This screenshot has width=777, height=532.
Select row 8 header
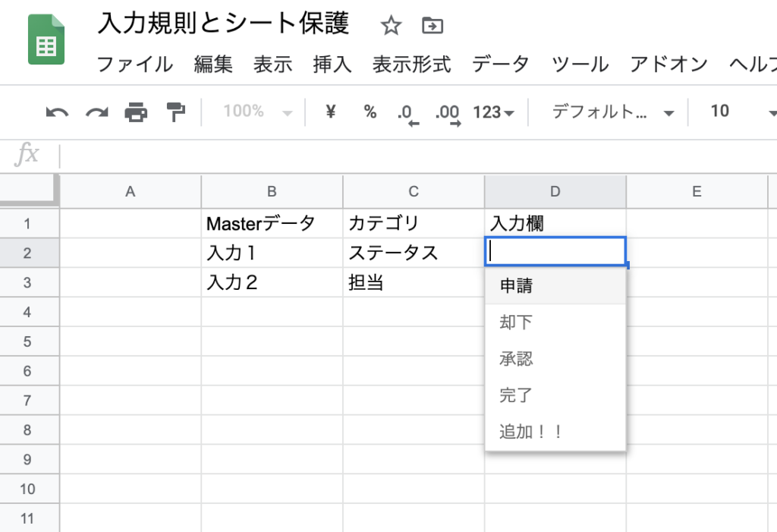tap(30, 430)
